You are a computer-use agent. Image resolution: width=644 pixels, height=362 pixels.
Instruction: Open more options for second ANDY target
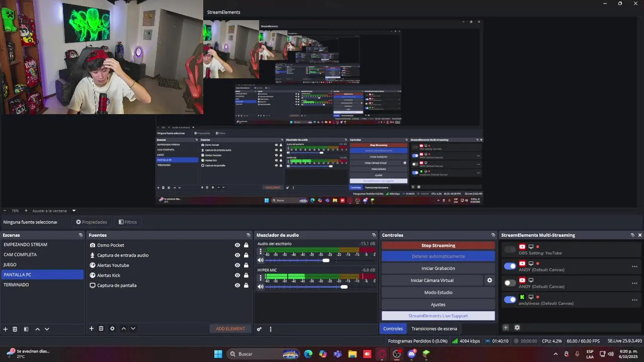coord(634,283)
